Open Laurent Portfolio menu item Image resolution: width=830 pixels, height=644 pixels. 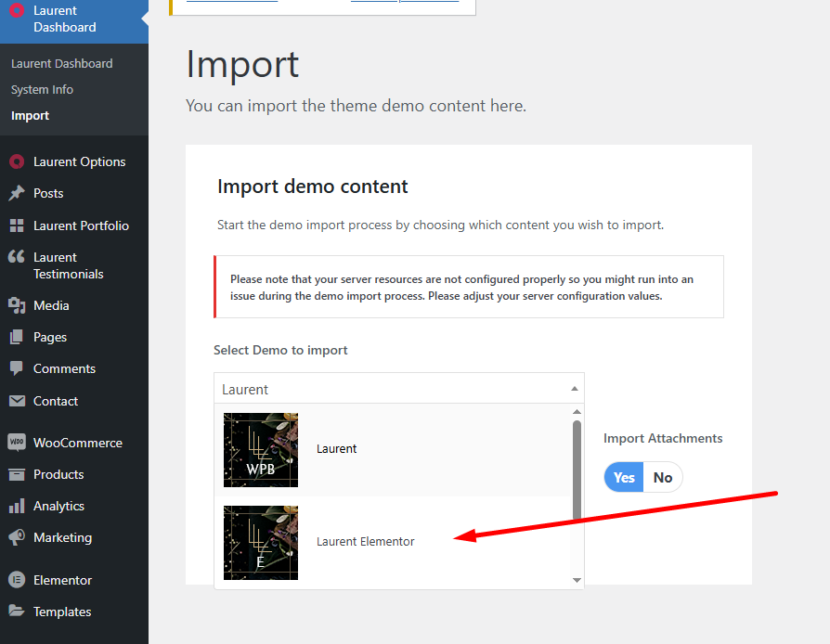click(x=81, y=225)
